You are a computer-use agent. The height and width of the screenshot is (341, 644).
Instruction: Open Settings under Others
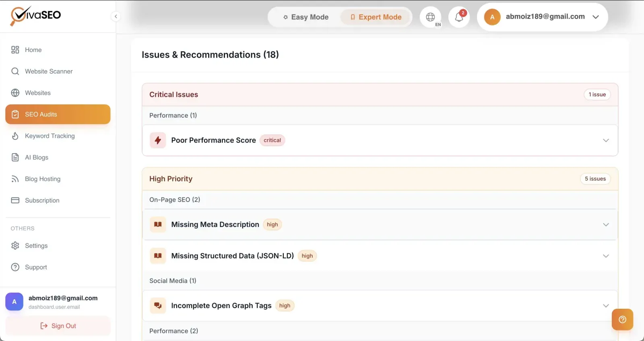pos(58,245)
